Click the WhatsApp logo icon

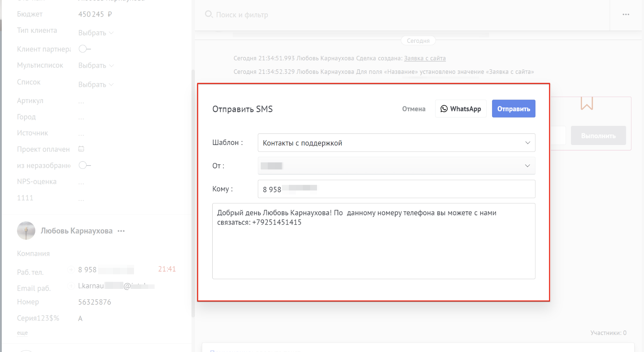coord(444,109)
